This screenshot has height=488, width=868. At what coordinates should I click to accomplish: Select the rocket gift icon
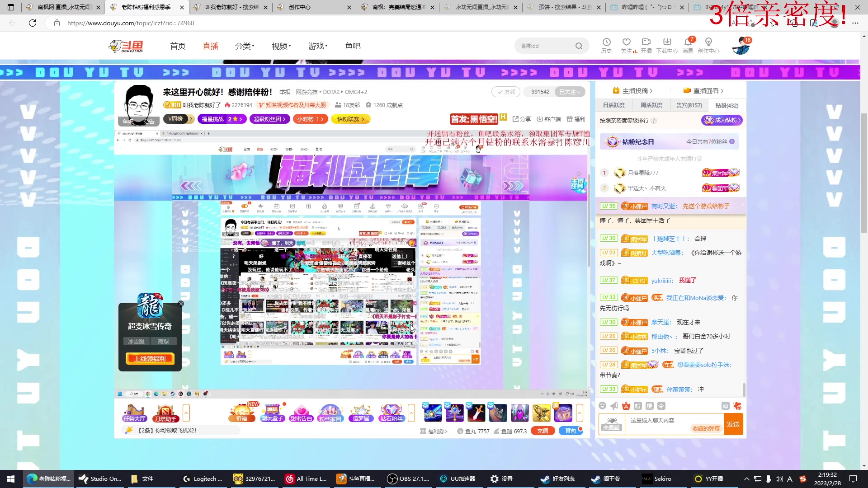coord(541,413)
